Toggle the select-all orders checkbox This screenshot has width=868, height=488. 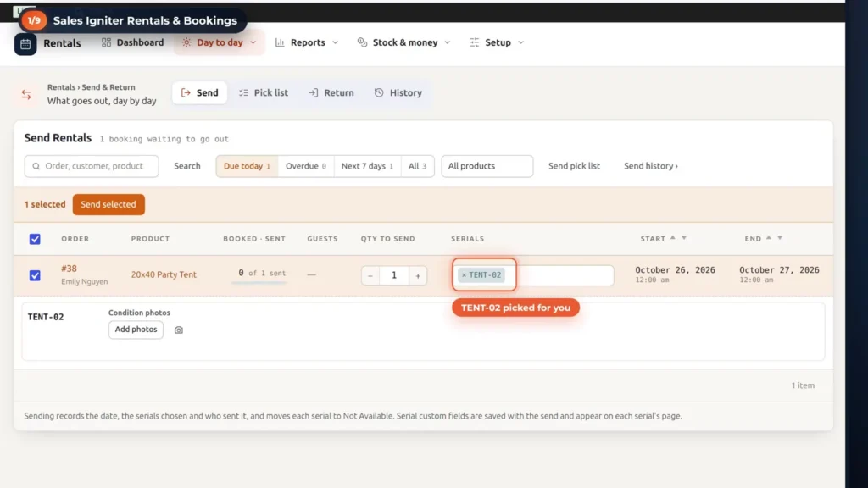(x=35, y=239)
